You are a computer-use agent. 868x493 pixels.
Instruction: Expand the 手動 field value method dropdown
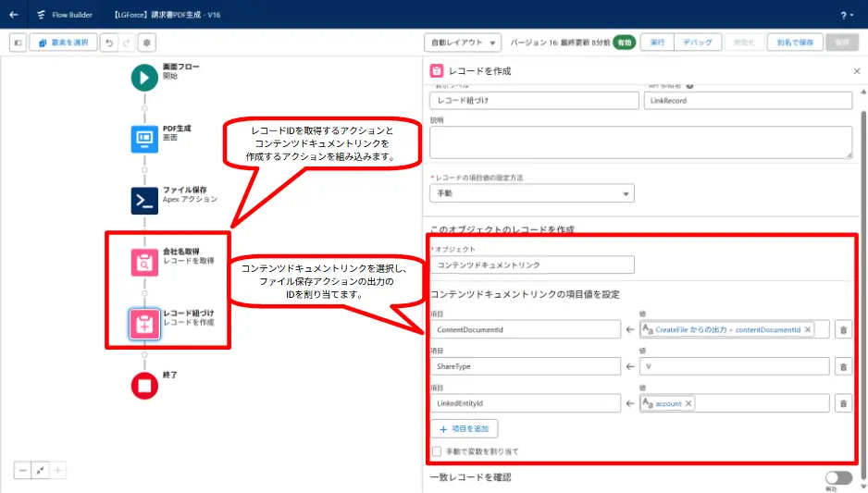click(532, 193)
